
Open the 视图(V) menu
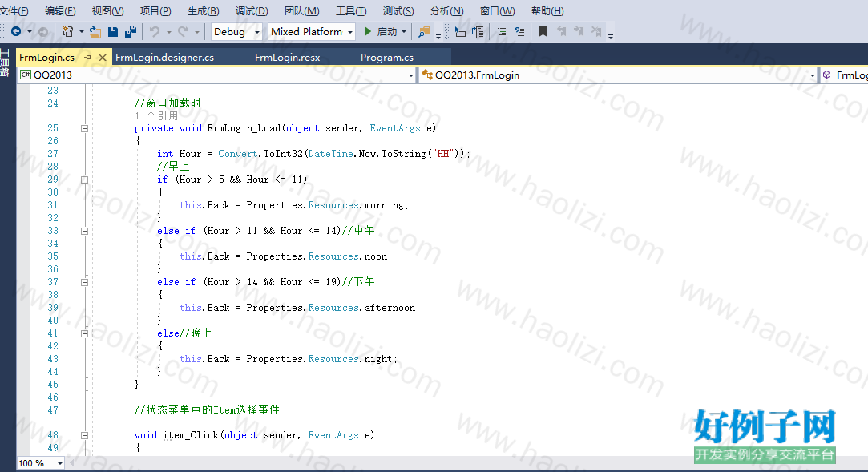point(107,11)
